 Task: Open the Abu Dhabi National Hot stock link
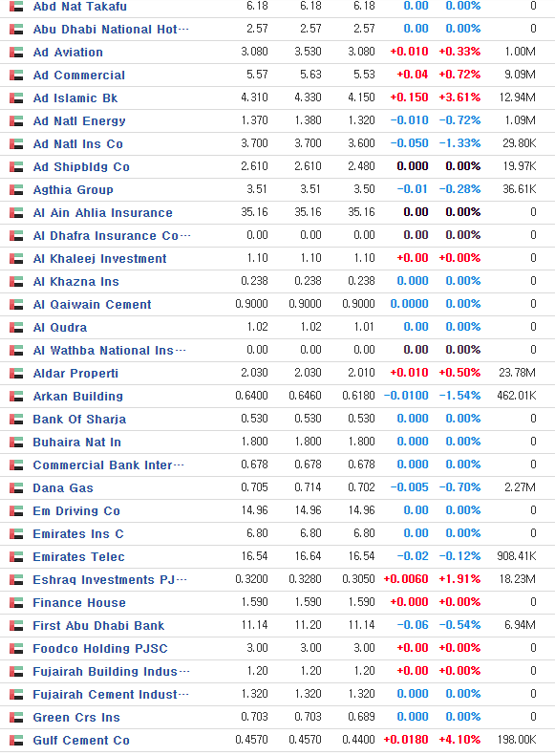coord(110,30)
